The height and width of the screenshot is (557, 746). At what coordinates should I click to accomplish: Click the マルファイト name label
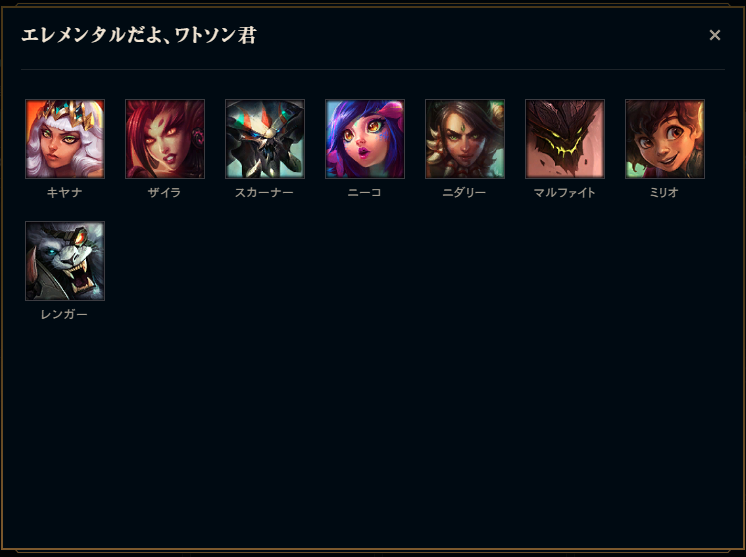point(565,193)
